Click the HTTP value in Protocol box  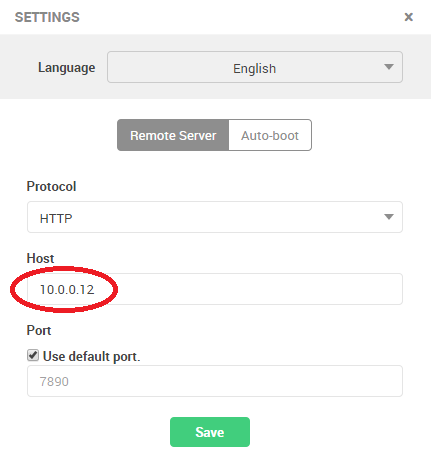(56, 219)
